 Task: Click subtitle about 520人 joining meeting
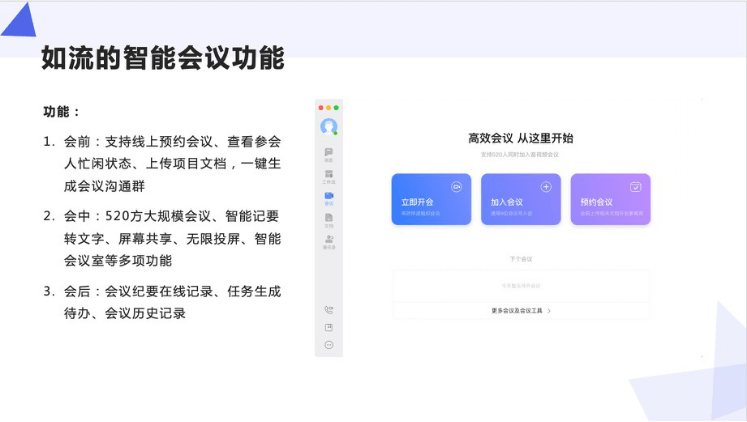(520, 155)
